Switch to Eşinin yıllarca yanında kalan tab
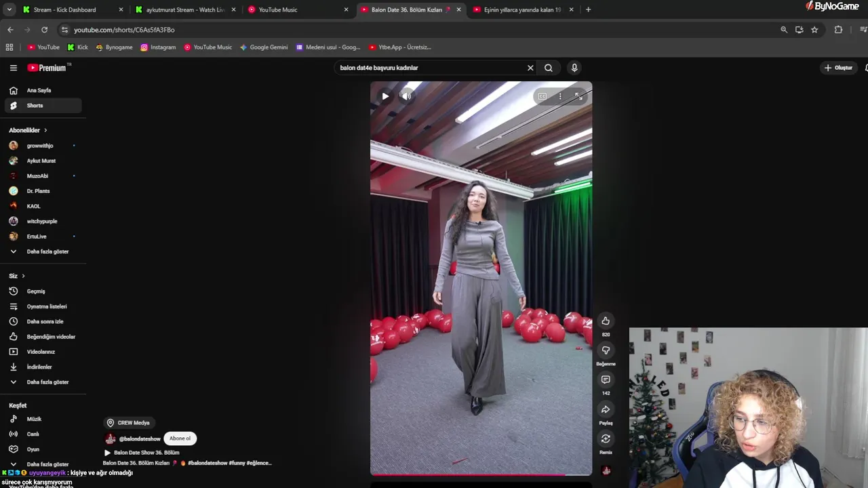This screenshot has width=868, height=488. [523, 9]
